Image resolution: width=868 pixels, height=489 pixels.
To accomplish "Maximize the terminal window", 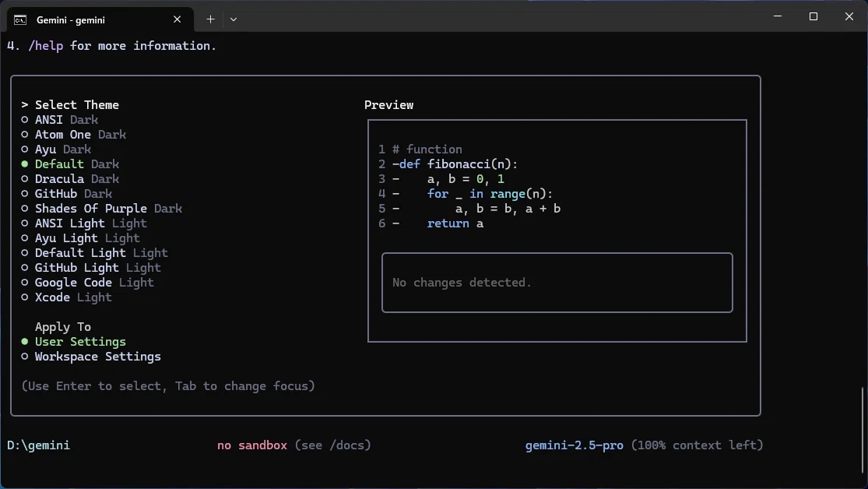I will pos(814,16).
